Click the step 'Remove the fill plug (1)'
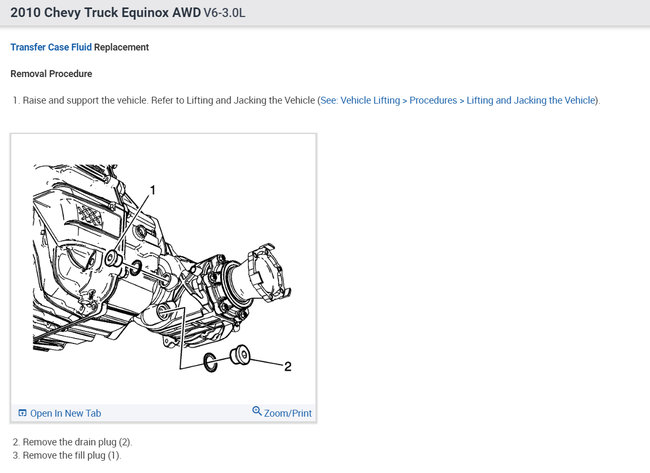Viewport: 650px width, 473px height. [72, 455]
